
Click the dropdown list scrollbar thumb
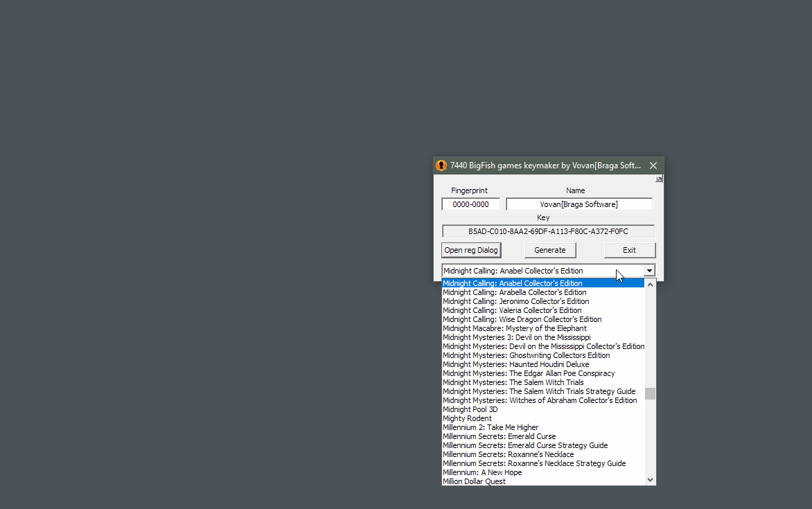[x=650, y=393]
